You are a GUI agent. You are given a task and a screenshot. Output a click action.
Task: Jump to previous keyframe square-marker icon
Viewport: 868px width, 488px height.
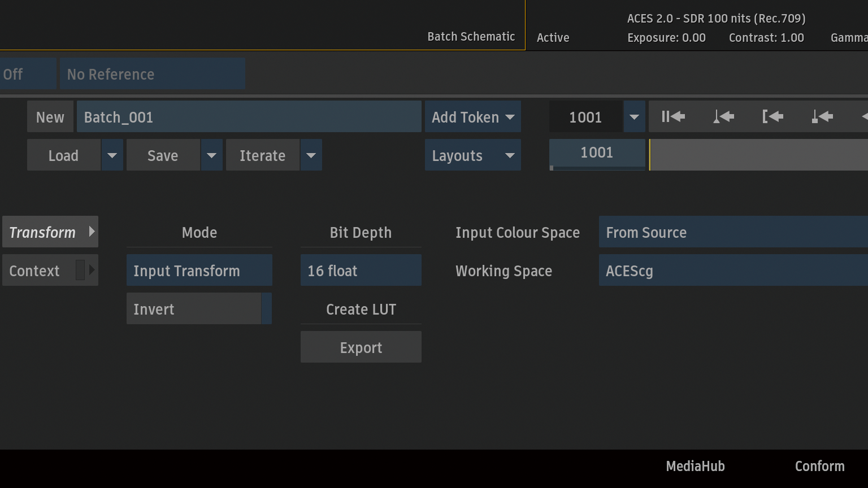click(x=822, y=117)
